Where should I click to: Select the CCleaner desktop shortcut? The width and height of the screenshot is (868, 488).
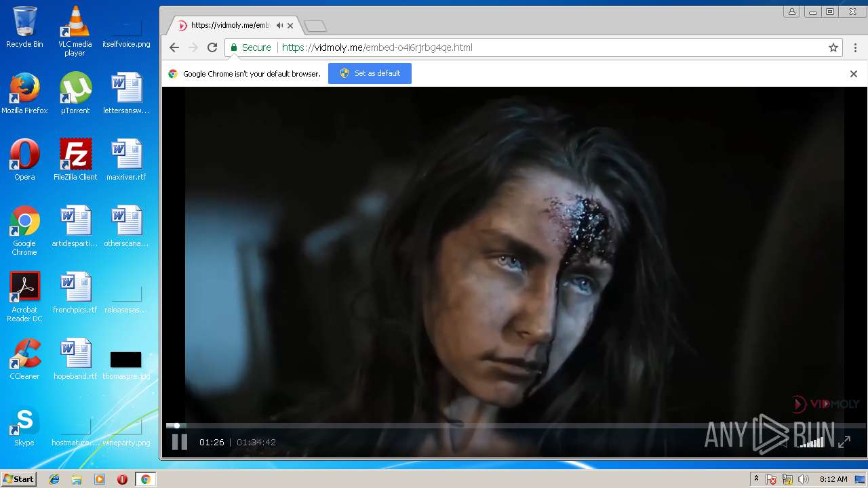coord(24,359)
